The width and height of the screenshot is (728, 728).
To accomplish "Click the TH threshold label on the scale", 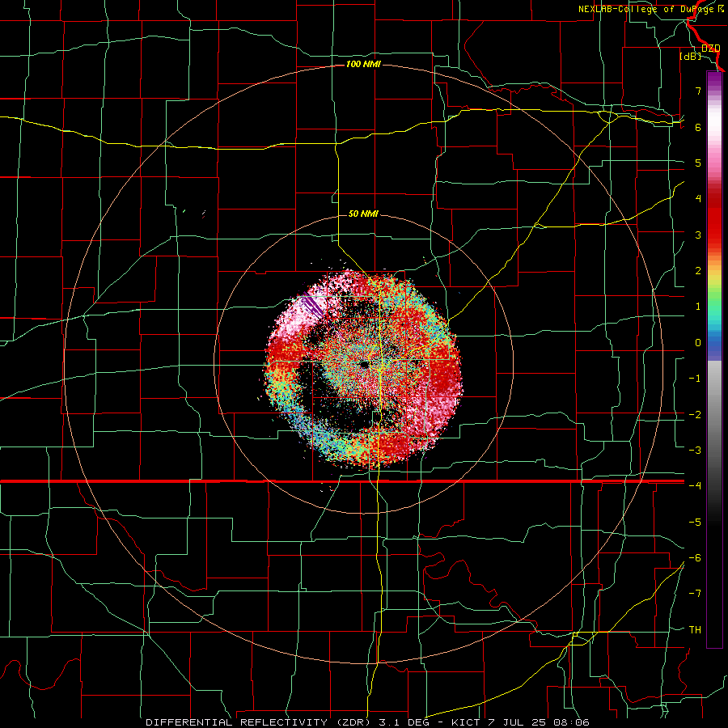I will 695,630.
